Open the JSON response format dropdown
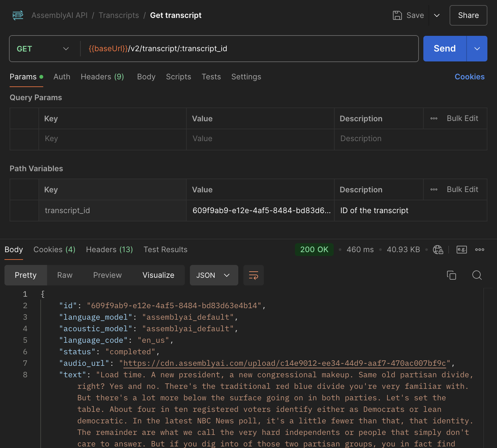497x448 pixels. point(214,275)
